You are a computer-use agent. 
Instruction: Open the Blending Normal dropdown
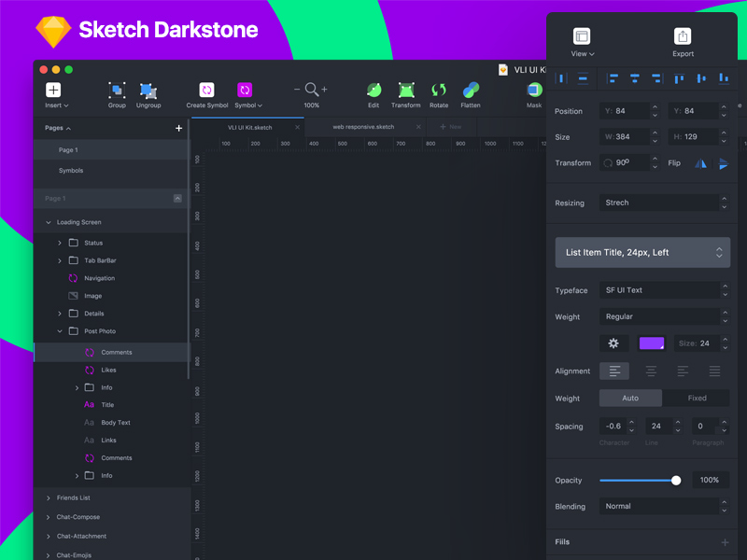click(663, 507)
